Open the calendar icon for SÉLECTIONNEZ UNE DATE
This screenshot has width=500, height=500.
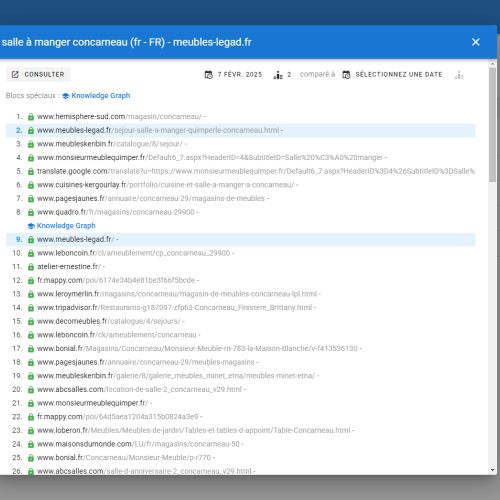tap(347, 75)
